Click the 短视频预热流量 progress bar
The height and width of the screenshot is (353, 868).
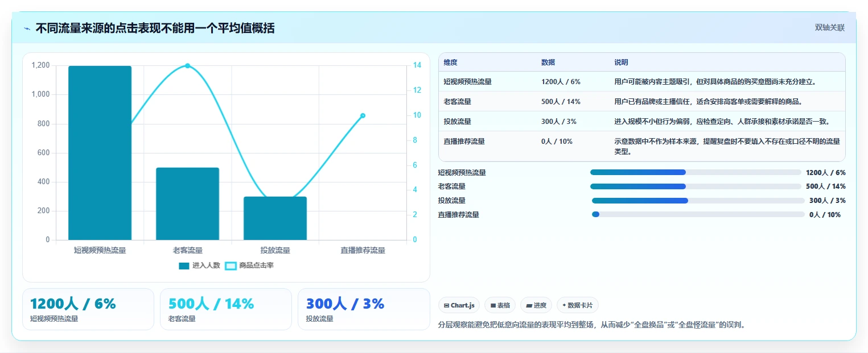coord(696,172)
